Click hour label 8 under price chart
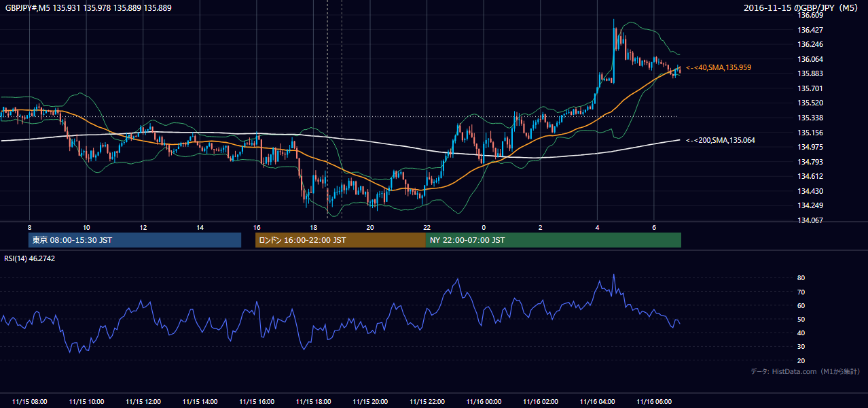Image resolution: width=868 pixels, height=408 pixels. [30, 228]
